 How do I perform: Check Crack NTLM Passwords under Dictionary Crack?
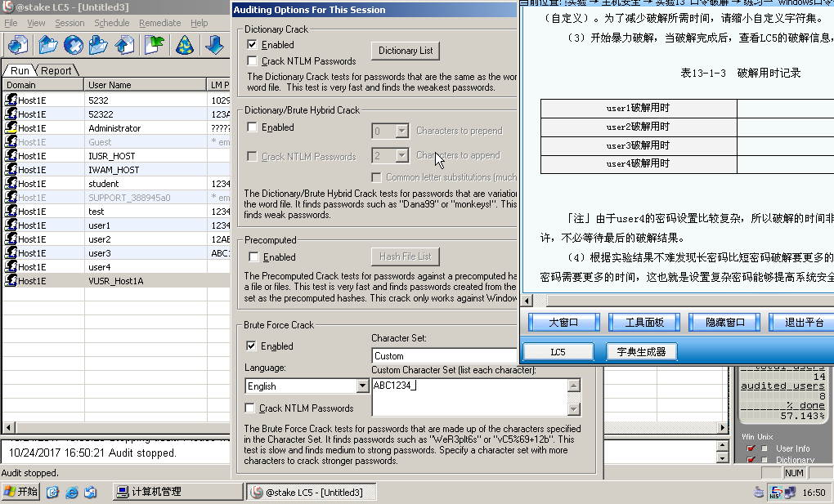click(252, 60)
